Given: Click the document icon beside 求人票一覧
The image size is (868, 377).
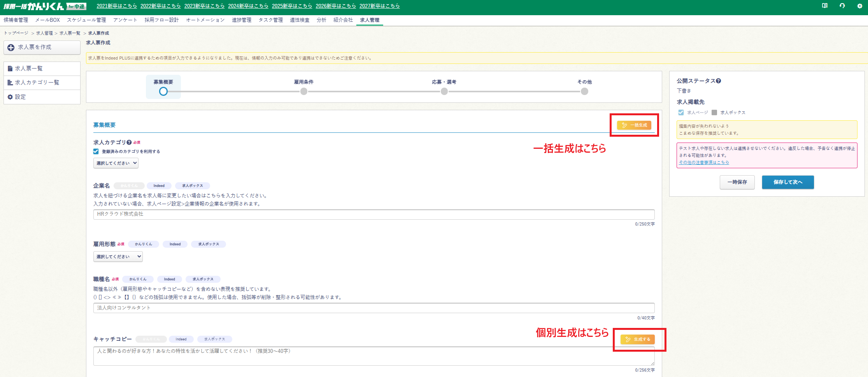Looking at the screenshot, I should [10, 69].
